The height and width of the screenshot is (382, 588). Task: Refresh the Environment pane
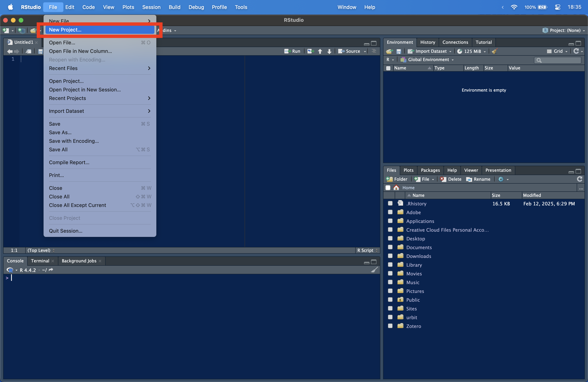coord(576,51)
